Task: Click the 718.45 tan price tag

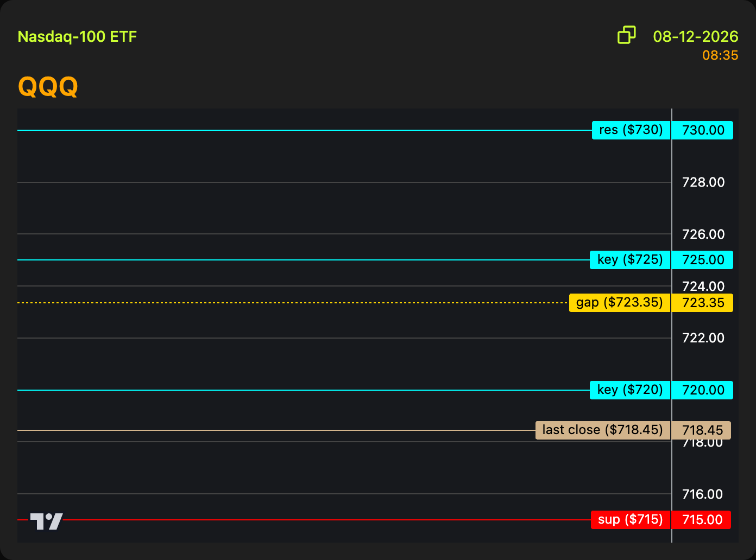Action: coord(702,430)
